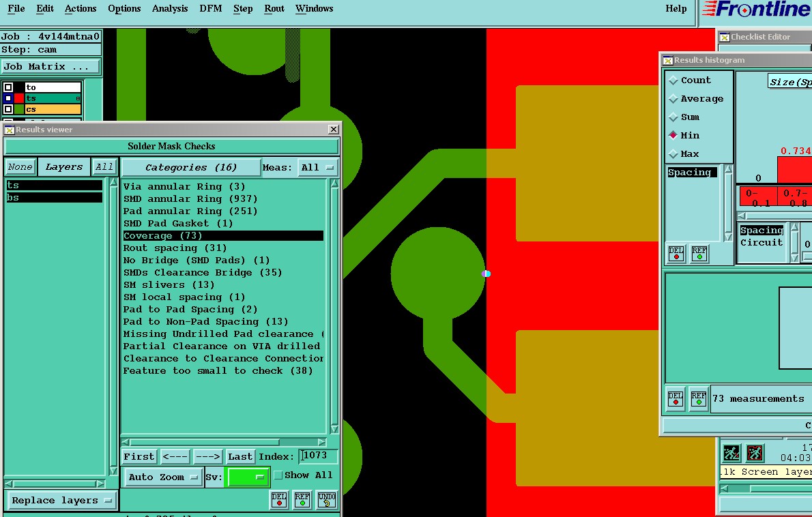Click the Last result button
812x517 pixels.
pos(240,456)
